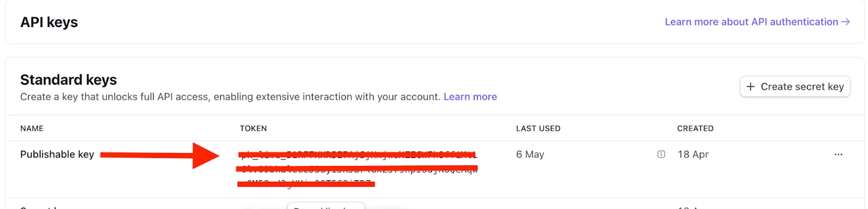Click the API keys page heading
868x209 pixels.
coord(49,22)
